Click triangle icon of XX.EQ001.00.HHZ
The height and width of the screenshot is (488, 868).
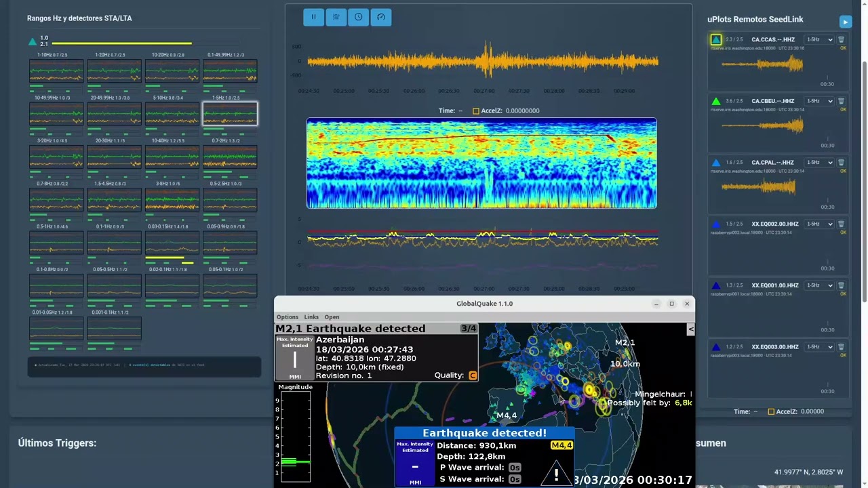pyautogui.click(x=716, y=285)
